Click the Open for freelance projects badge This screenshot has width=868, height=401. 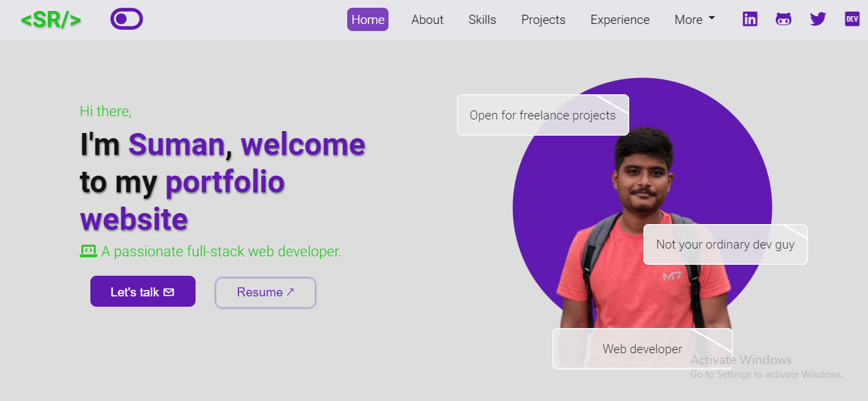click(x=543, y=115)
